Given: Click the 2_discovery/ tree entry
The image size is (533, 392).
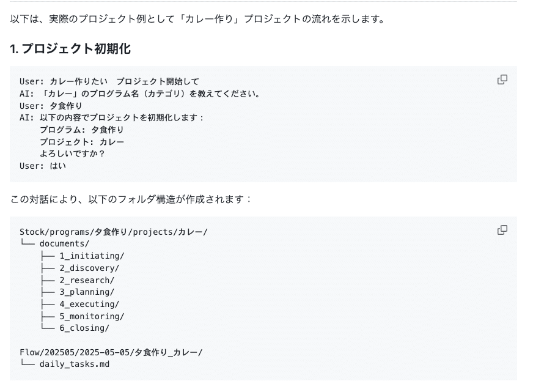Looking at the screenshot, I should [90, 268].
